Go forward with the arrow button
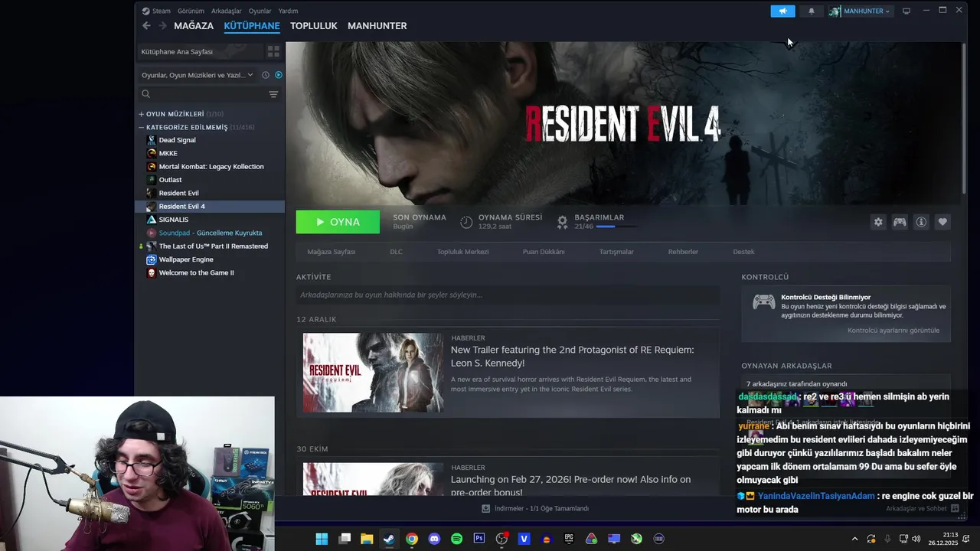 pyautogui.click(x=162, y=26)
